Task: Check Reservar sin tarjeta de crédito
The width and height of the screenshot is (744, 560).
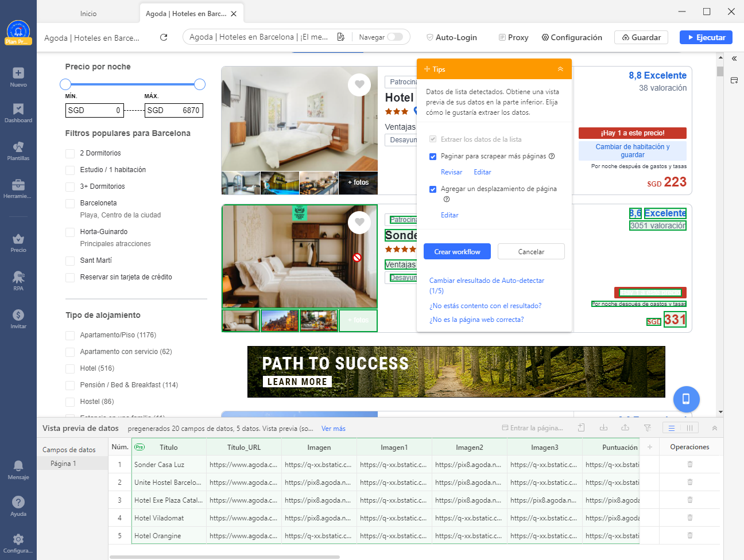Action: click(70, 277)
